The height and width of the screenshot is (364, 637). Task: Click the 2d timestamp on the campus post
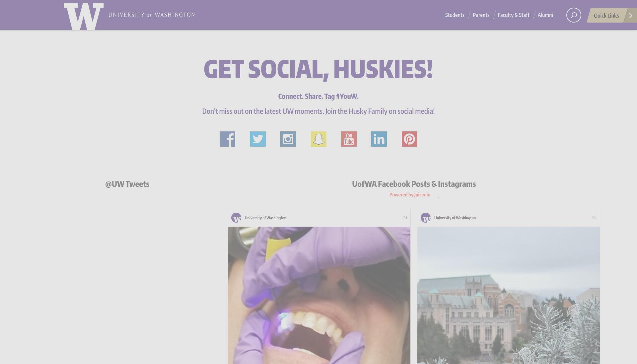(594, 218)
